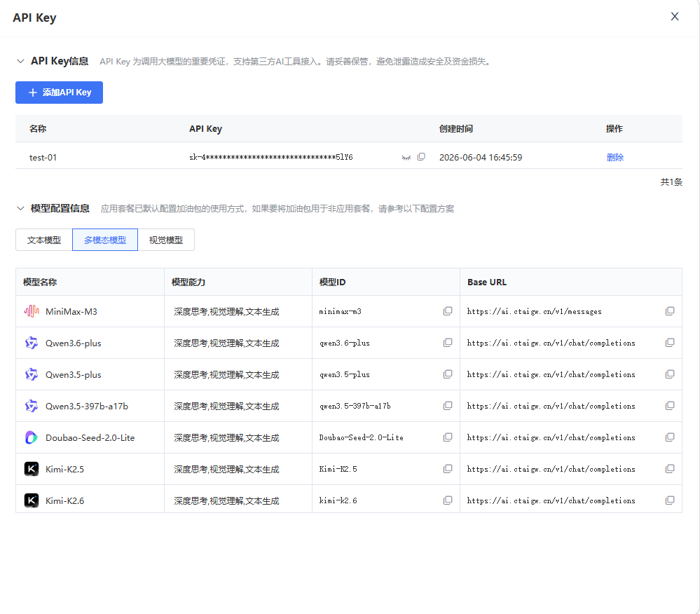Click the 操作 column header
This screenshot has width=700, height=614.
615,128
